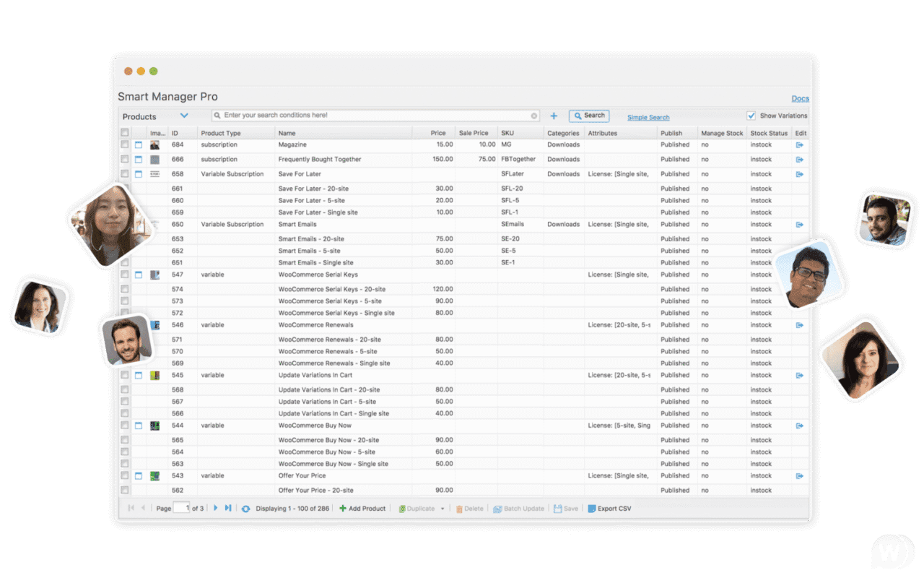
Task: Click the clear icon inside the search field
Action: coord(533,115)
